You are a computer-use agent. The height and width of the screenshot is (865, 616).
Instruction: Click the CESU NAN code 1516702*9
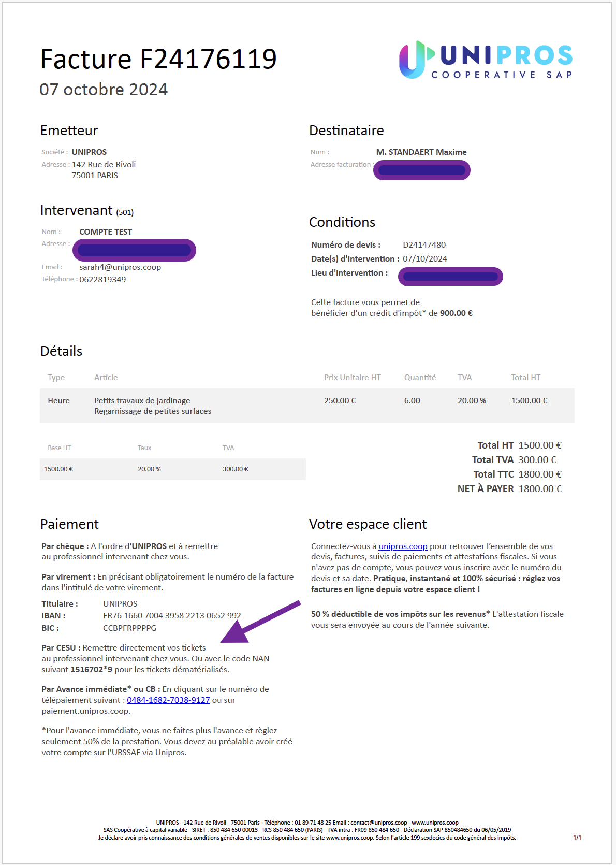point(92,670)
